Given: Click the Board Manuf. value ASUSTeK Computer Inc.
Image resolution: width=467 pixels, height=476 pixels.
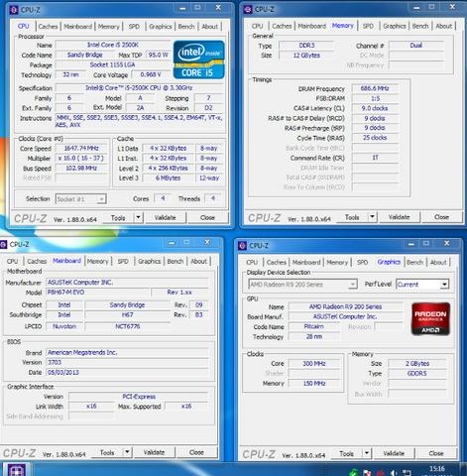Looking at the screenshot, I should 345,316.
